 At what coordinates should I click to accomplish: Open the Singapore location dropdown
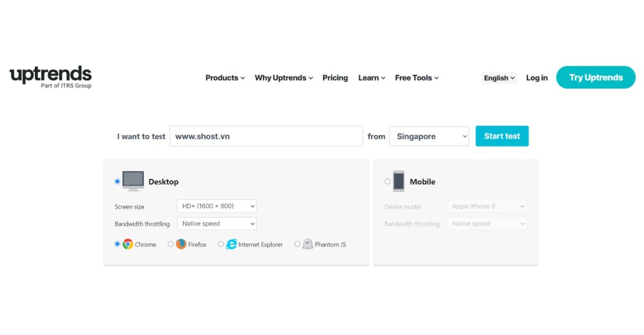point(429,136)
